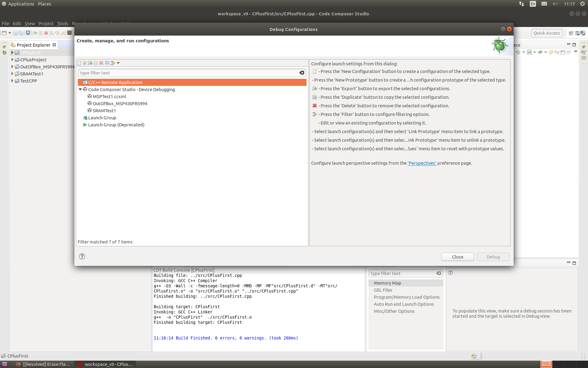This screenshot has height=368, width=588.
Task: Open the Project menu
Action: pyautogui.click(x=46, y=24)
